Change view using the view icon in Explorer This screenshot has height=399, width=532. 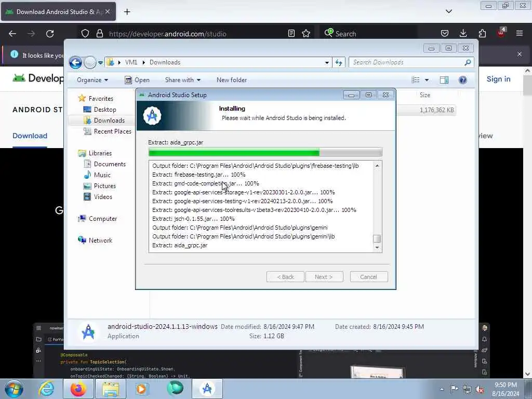(416, 79)
